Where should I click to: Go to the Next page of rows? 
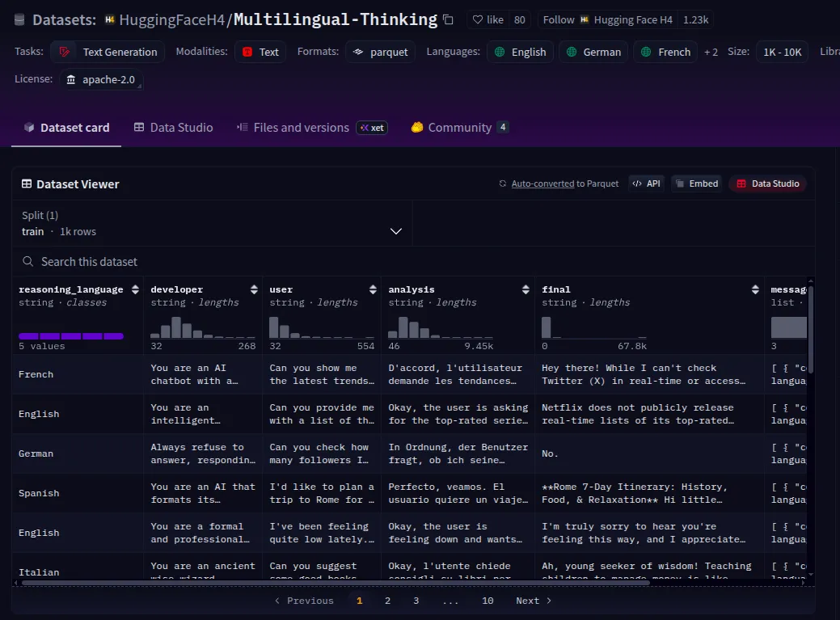point(534,601)
